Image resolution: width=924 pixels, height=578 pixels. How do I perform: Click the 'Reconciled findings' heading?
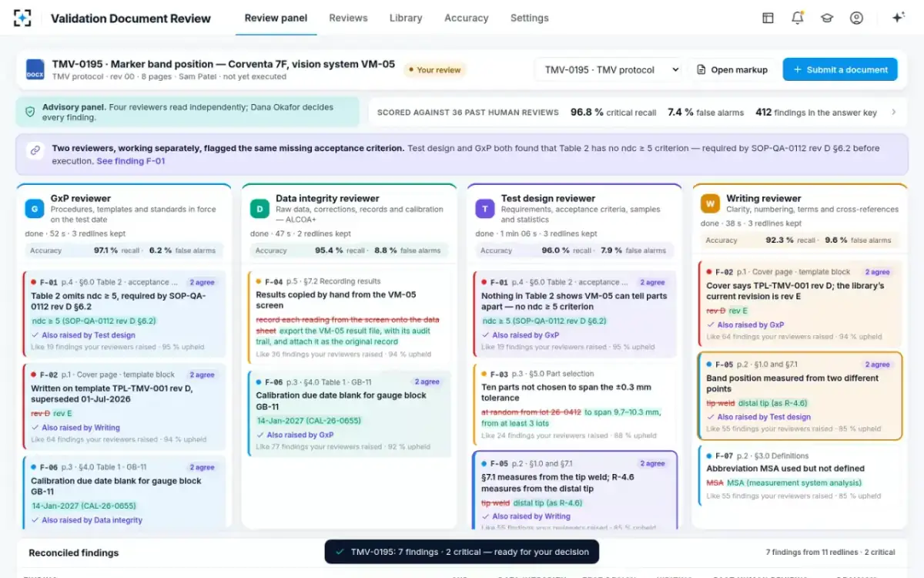tap(74, 553)
